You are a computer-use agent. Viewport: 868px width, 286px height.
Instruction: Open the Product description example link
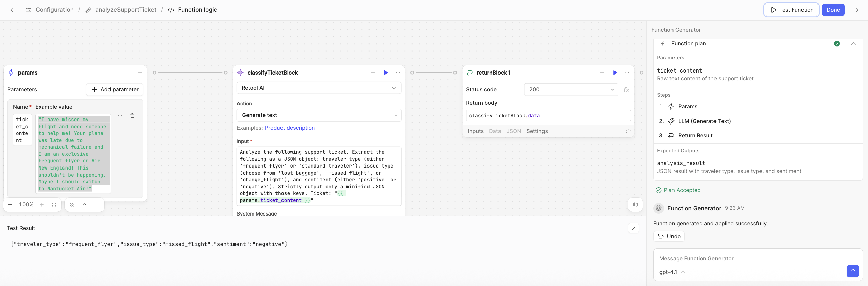click(290, 128)
